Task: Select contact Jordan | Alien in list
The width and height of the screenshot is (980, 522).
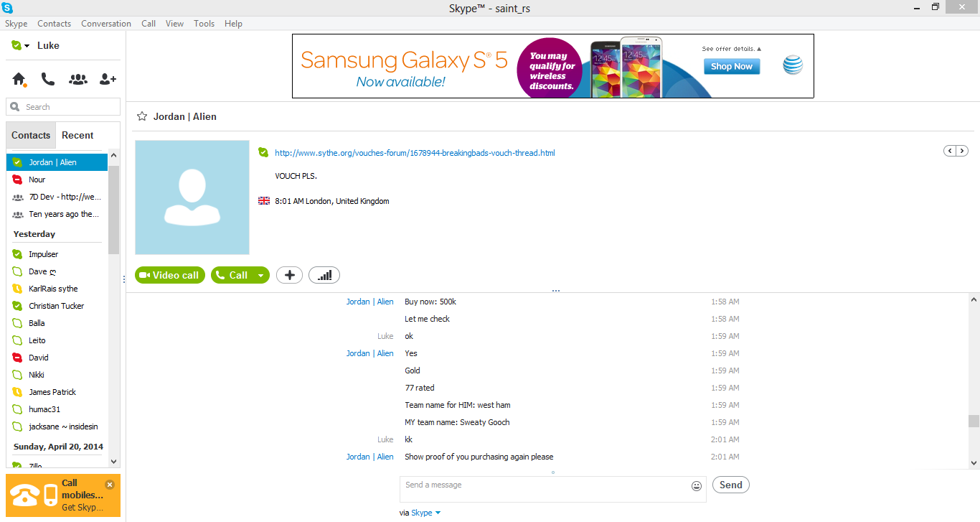Action: 57,162
